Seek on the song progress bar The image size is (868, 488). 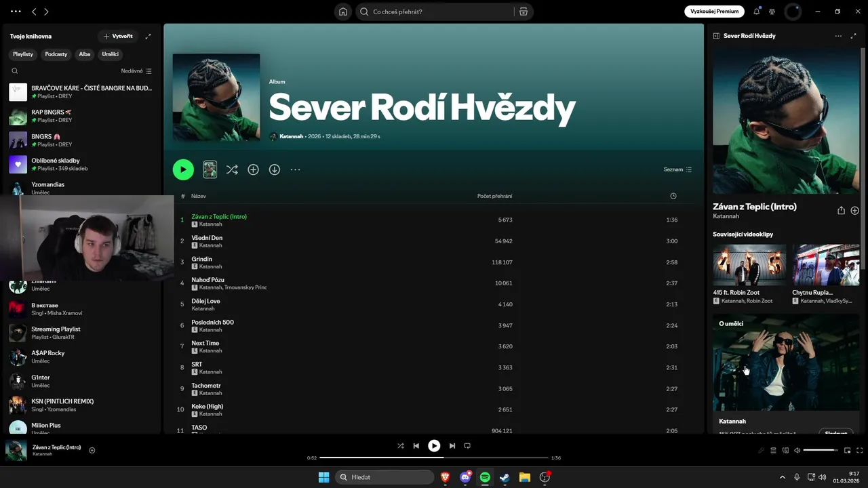[x=433, y=457]
